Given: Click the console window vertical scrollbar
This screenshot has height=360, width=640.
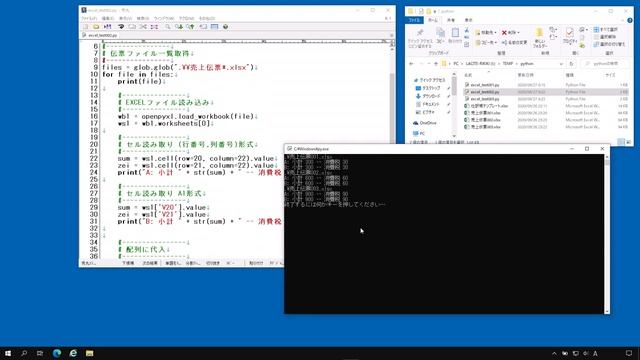Looking at the screenshot, I should 607,233.
